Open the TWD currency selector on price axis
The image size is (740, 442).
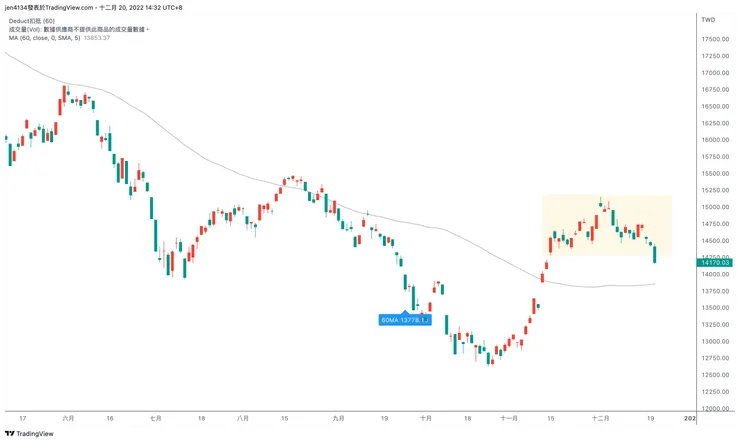pyautogui.click(x=708, y=20)
